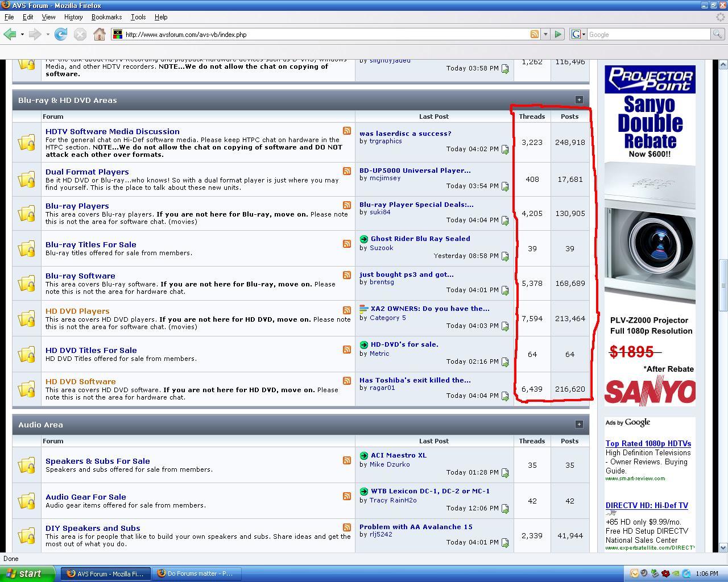Open the Blu-ray Software forum link
The image size is (728, 582).
[80, 276]
